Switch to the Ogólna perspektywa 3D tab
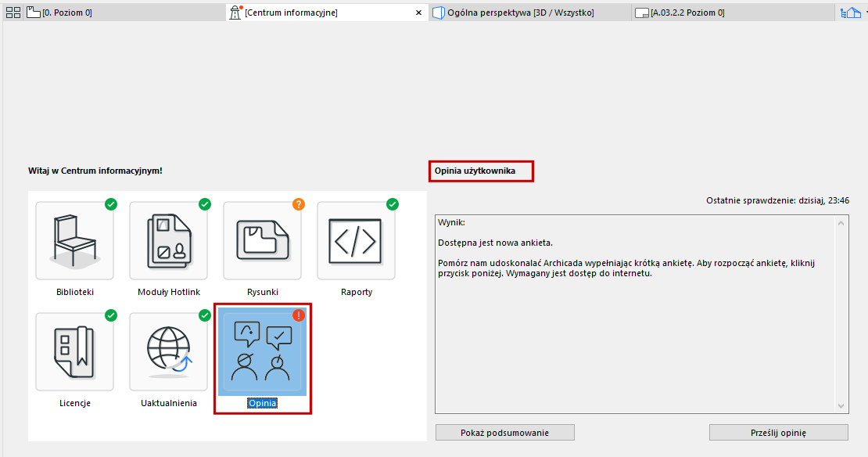 [529, 13]
